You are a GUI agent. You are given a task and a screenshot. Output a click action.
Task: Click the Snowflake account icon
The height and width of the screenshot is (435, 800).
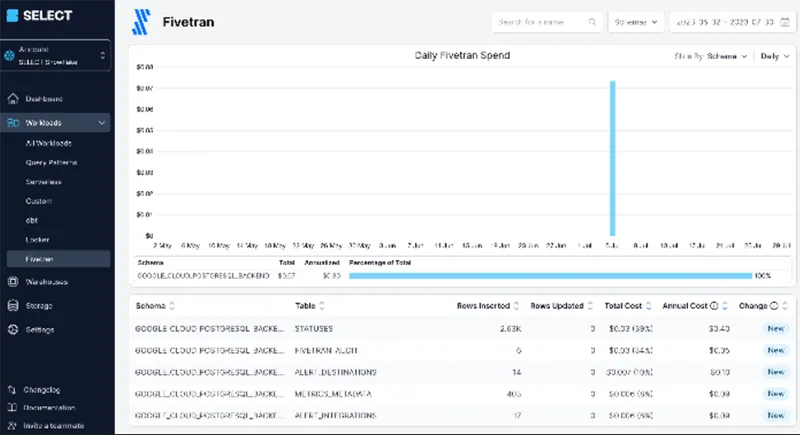[x=10, y=56]
